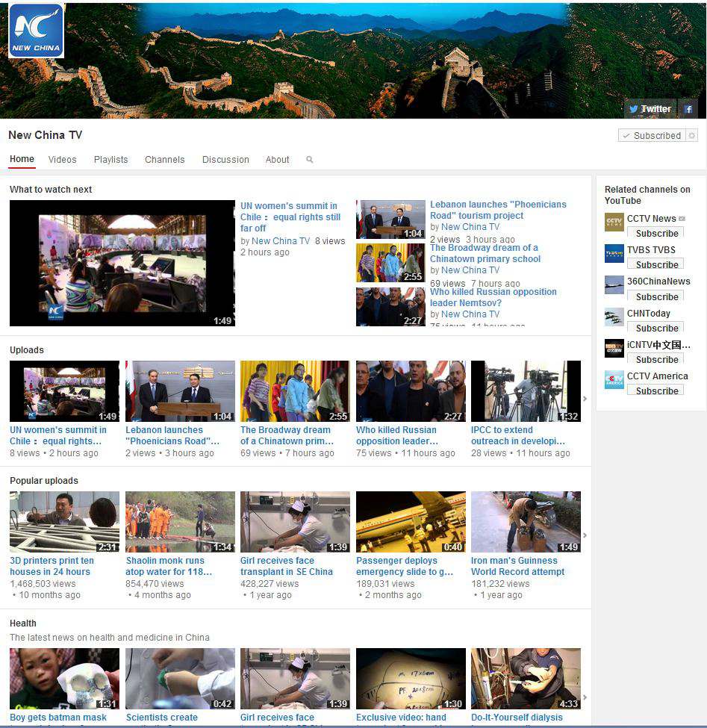The height and width of the screenshot is (728, 707).
Task: Click the CCTV America channel avatar
Action: click(x=614, y=380)
